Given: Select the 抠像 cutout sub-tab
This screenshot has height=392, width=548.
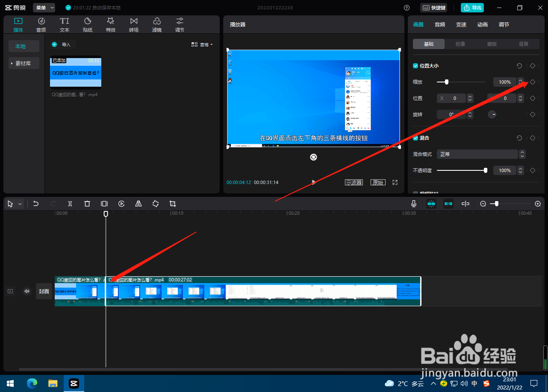Looking at the screenshot, I should (460, 44).
